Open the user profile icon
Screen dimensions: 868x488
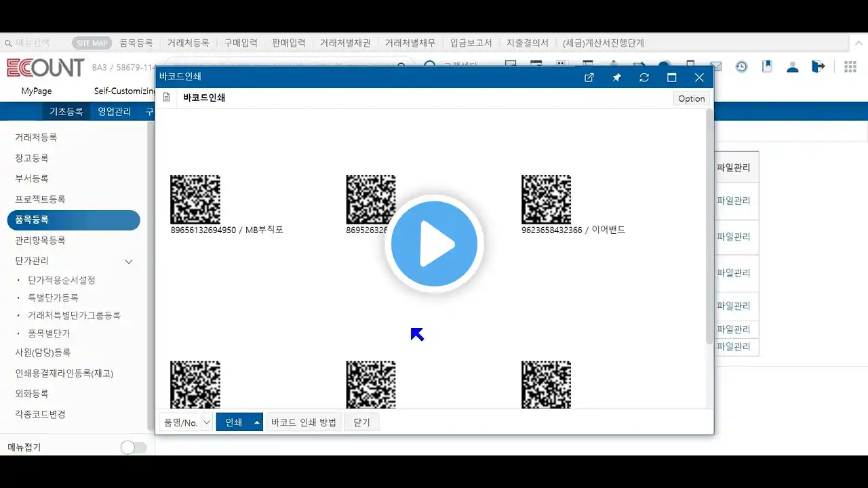coord(792,66)
